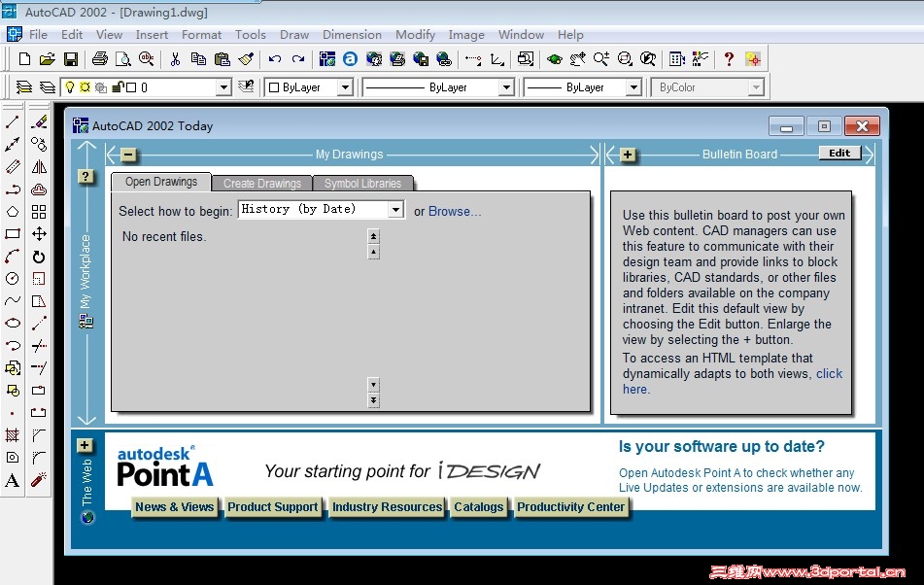Select the Arc draw tool
Screen dimensions: 924x585
[13, 257]
